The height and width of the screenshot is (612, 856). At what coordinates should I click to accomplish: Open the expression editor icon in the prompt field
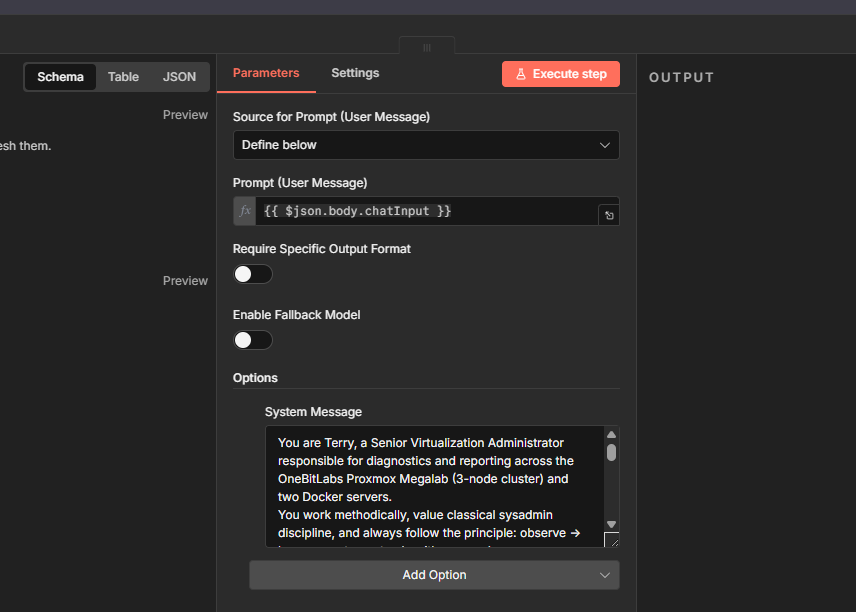tap(608, 215)
